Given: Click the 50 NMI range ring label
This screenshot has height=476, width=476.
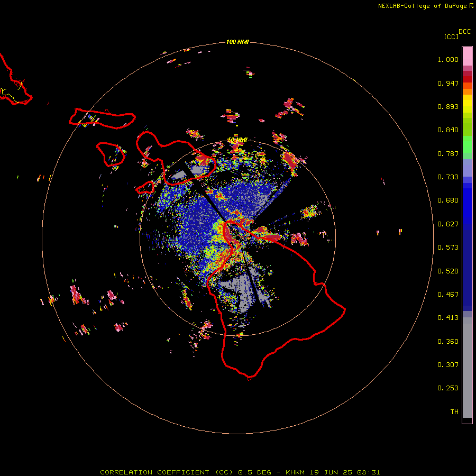Looking at the screenshot, I should [237, 140].
